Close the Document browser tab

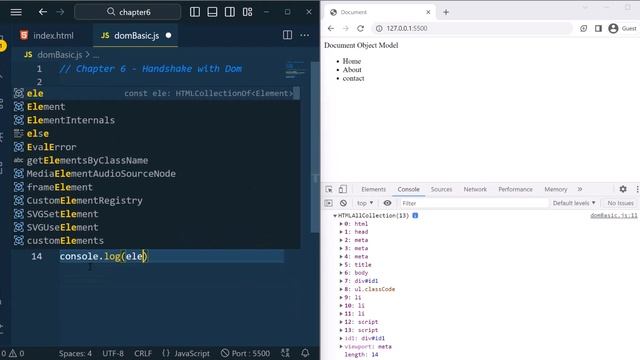[x=428, y=12]
